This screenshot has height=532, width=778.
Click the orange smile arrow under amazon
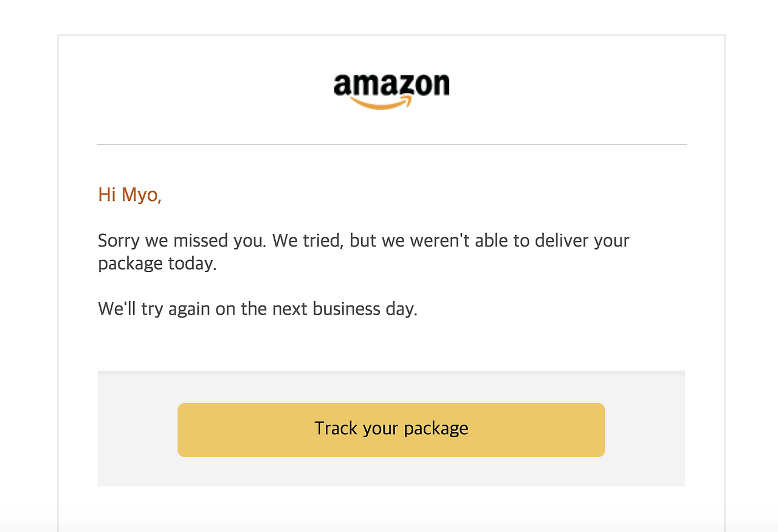pyautogui.click(x=381, y=104)
